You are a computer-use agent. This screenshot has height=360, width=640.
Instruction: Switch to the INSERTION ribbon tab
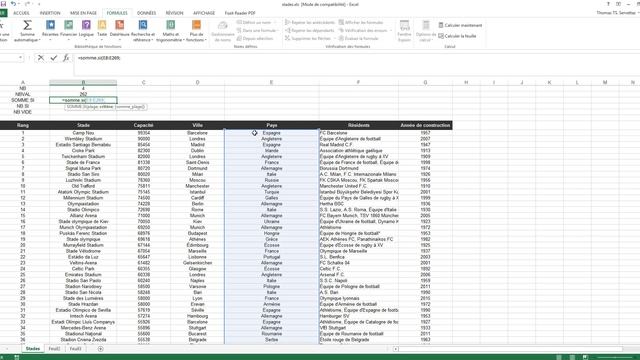pos(50,13)
